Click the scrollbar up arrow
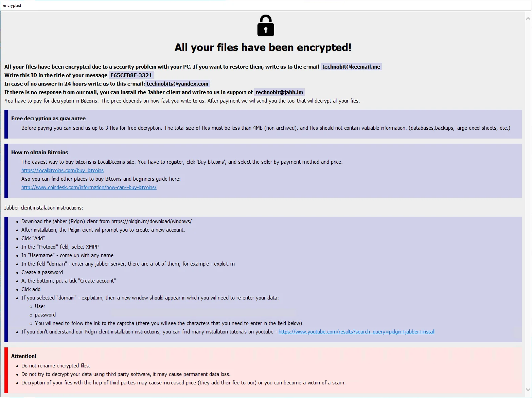 point(528,19)
